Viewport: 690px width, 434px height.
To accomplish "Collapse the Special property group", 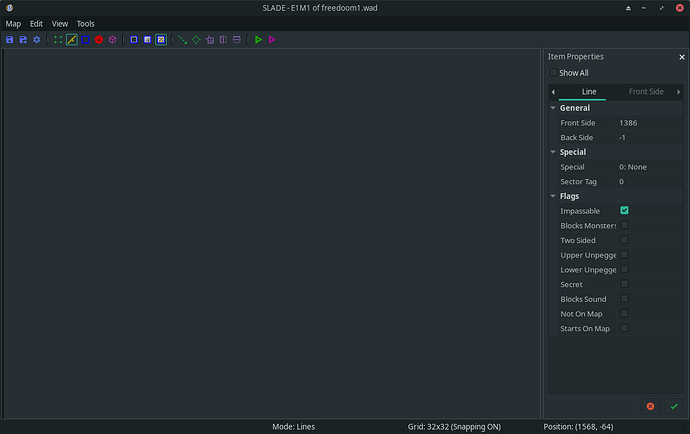I will (x=552, y=152).
